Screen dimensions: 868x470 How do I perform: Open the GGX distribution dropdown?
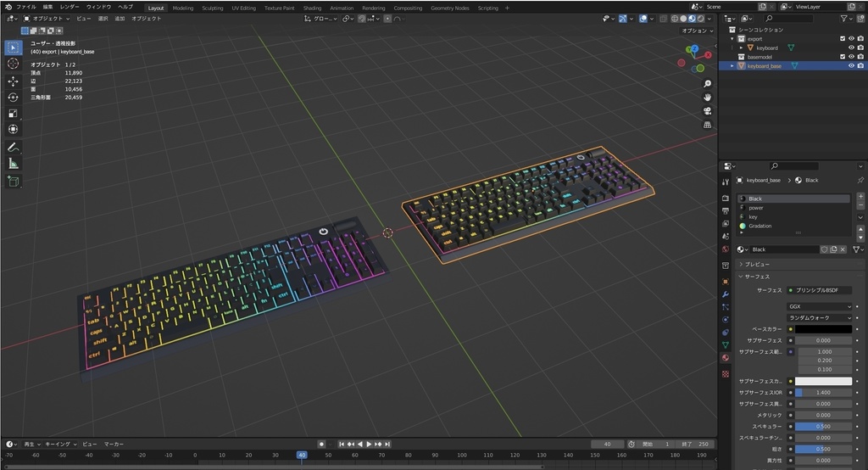coord(820,306)
